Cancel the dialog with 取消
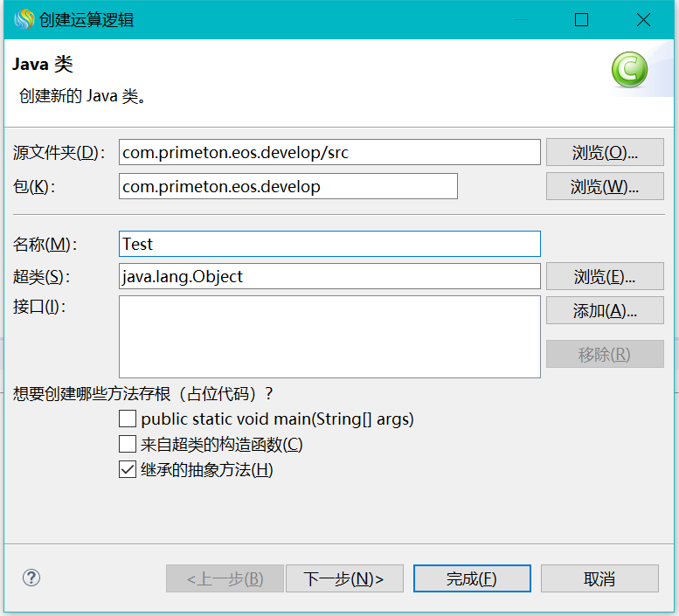 click(599, 578)
